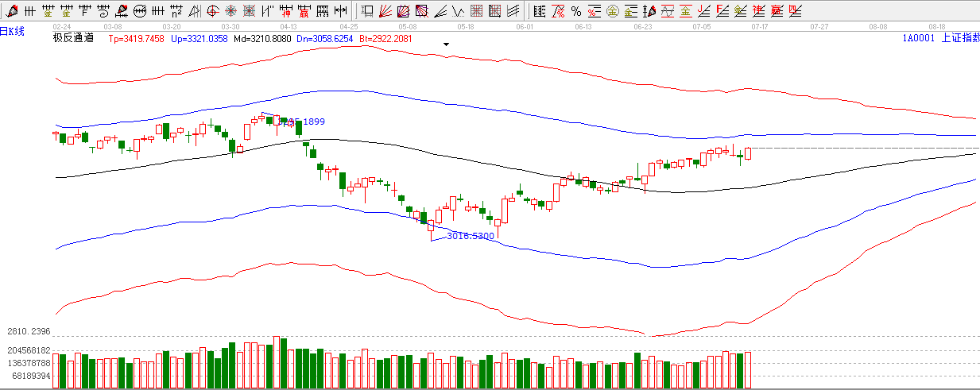Select the 04-13 date on time axis
Viewport: 980px width, 390px height.
click(x=289, y=25)
